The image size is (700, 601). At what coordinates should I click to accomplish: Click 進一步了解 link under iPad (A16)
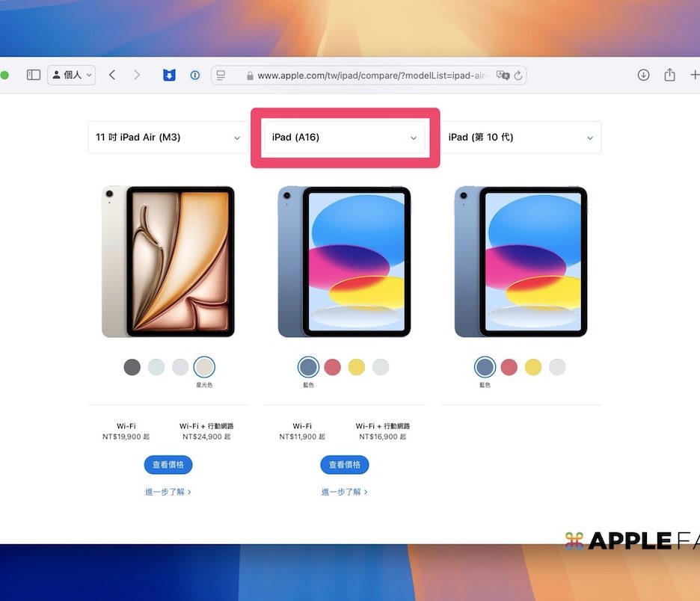click(345, 492)
